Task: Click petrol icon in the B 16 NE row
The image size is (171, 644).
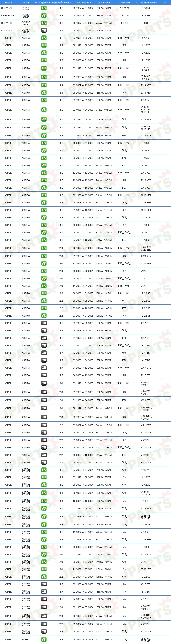Action: [44, 16]
